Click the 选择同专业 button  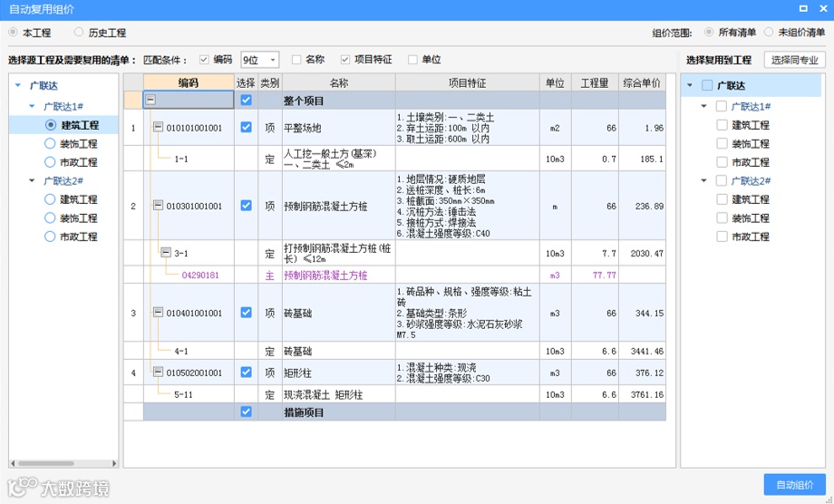pyautogui.click(x=795, y=60)
